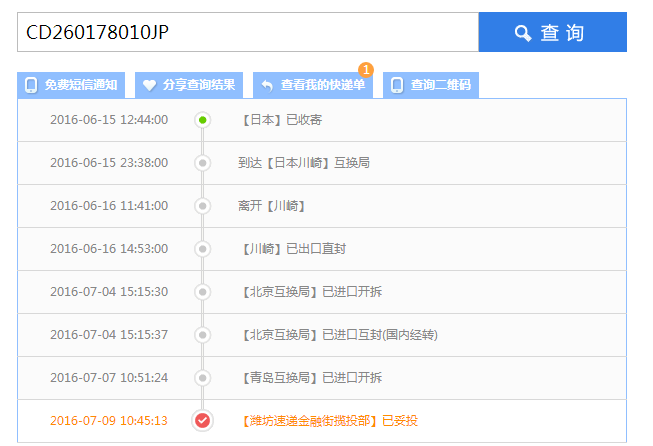Click phone icon beside 查询二维码
This screenshot has height=446, width=653.
point(397,85)
